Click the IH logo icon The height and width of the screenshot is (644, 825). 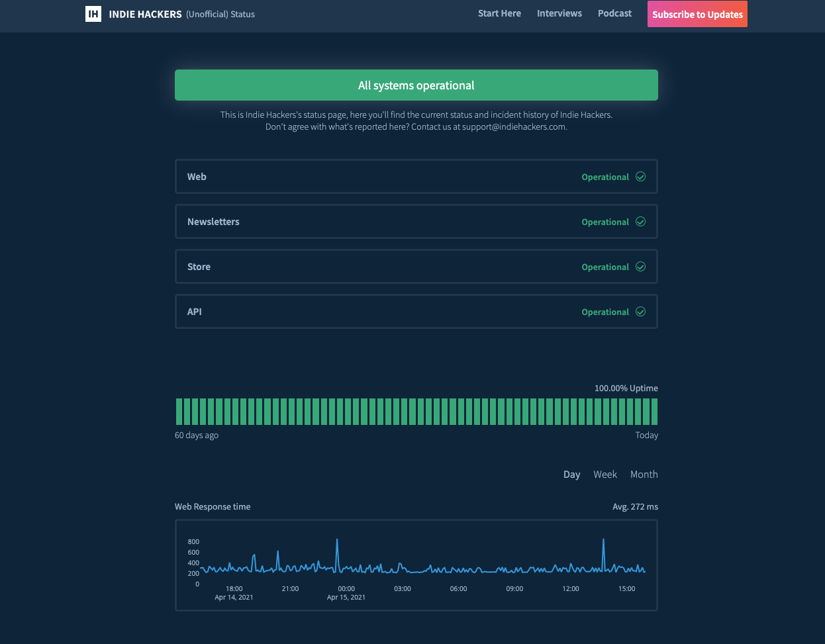tap(93, 13)
